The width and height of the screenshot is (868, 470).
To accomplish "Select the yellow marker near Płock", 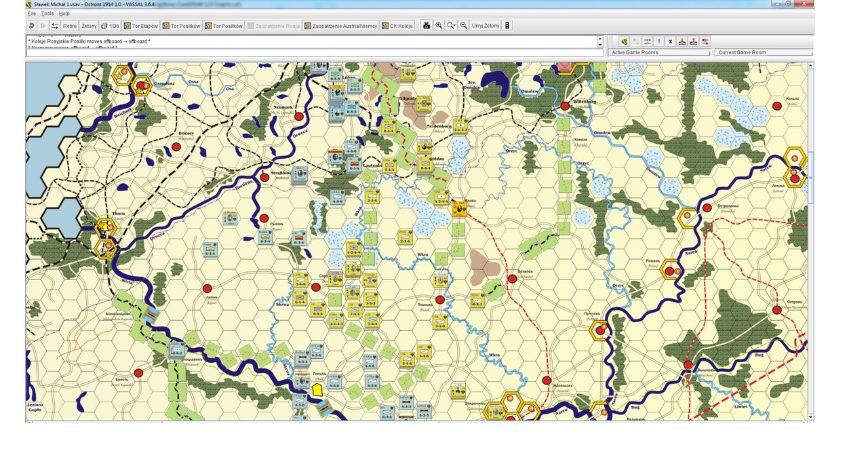I will point(317,390).
